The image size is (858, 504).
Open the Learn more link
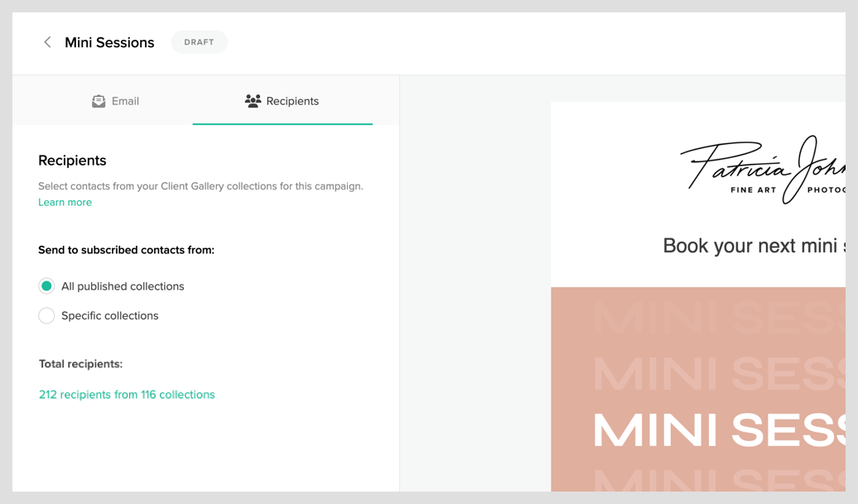(x=65, y=202)
